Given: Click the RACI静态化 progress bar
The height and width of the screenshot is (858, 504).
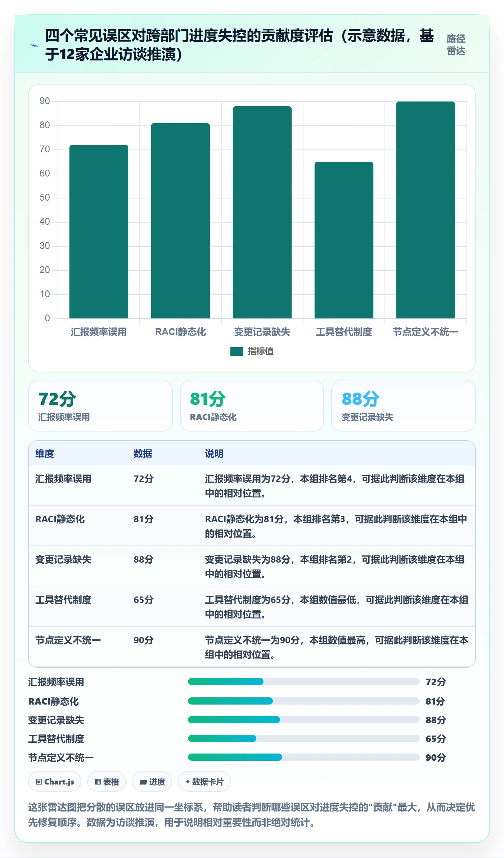Looking at the screenshot, I should click(x=303, y=701).
